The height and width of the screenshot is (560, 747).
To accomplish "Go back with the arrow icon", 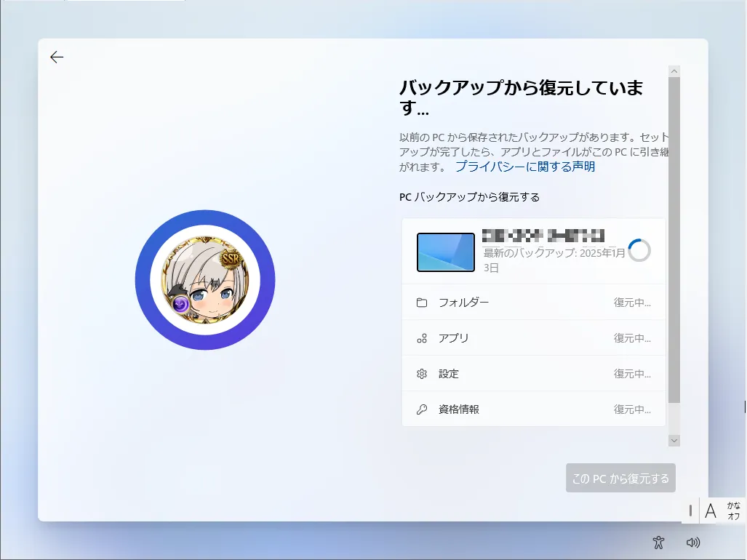I will pos(57,57).
